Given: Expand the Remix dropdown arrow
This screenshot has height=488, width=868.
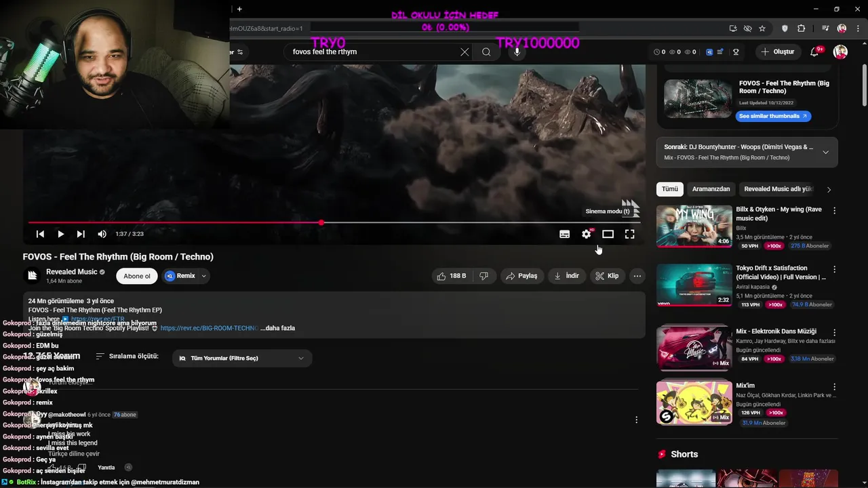Looking at the screenshot, I should coord(203,276).
